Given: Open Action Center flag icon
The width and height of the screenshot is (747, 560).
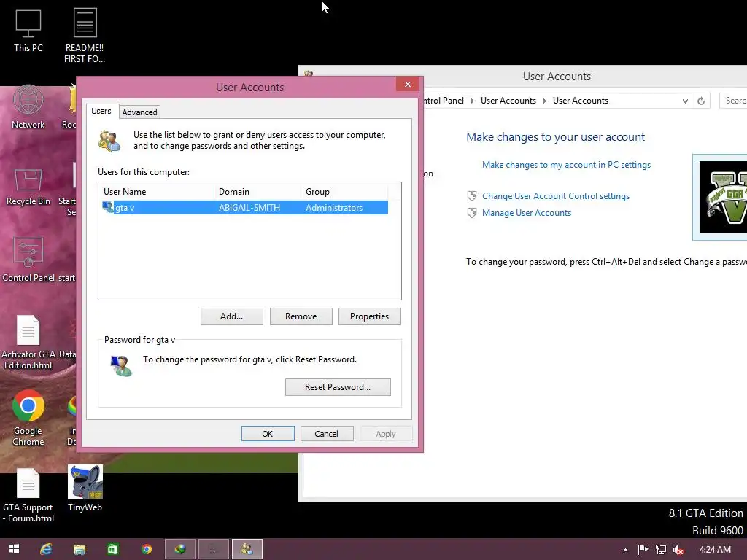Looking at the screenshot, I should [643, 550].
